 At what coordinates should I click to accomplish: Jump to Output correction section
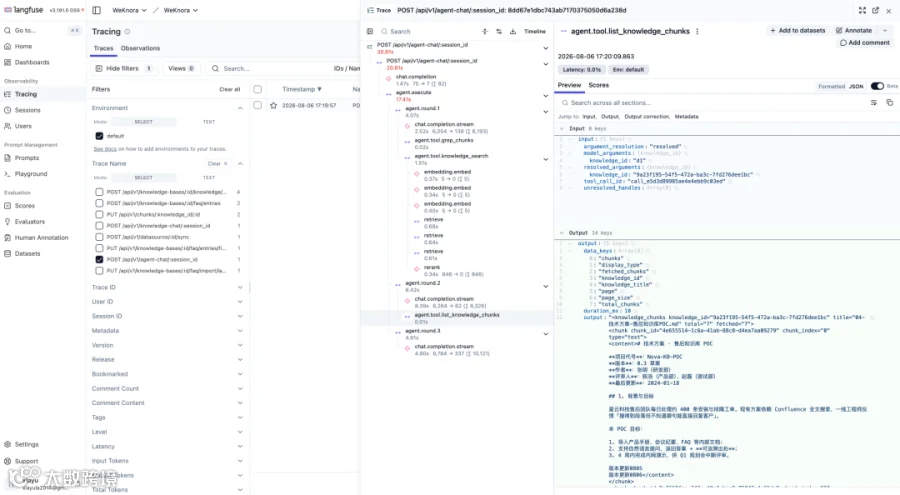[x=646, y=117]
